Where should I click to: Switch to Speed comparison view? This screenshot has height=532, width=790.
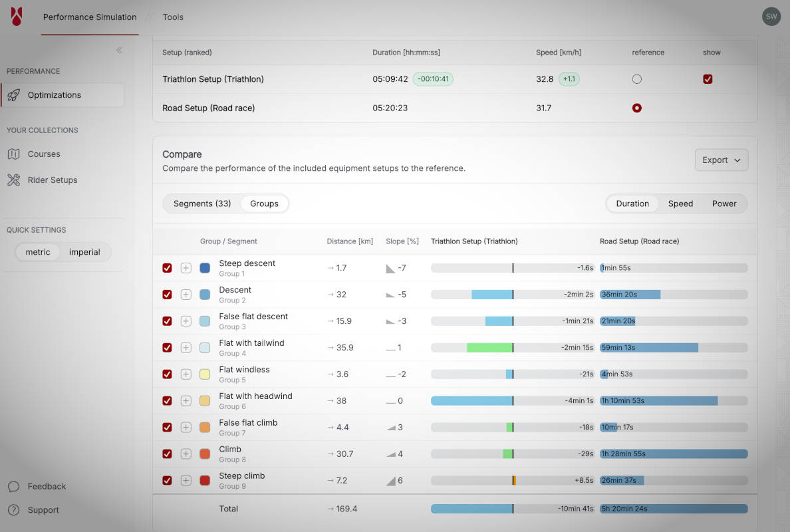[680, 203]
